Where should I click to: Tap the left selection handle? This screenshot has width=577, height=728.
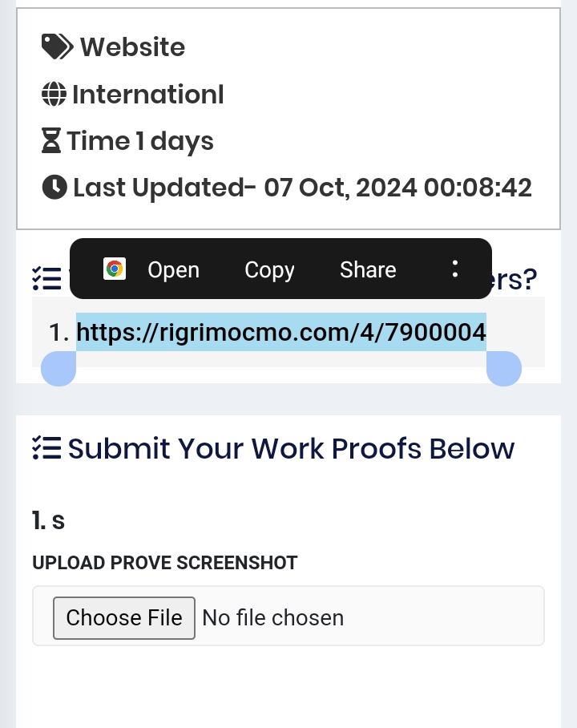coord(59,369)
